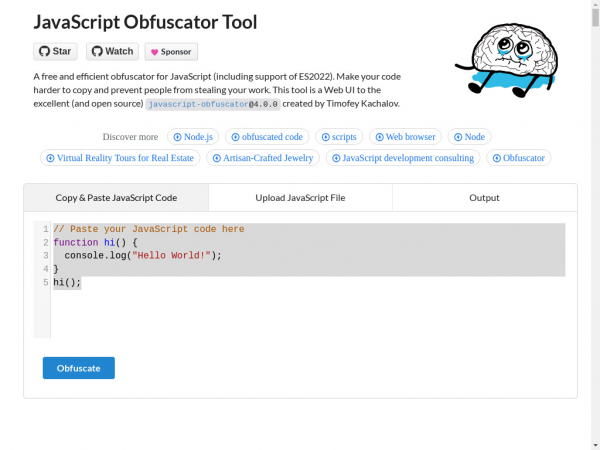Viewport: 600px width, 450px height.
Task: Open the Output tab
Action: pyautogui.click(x=484, y=198)
